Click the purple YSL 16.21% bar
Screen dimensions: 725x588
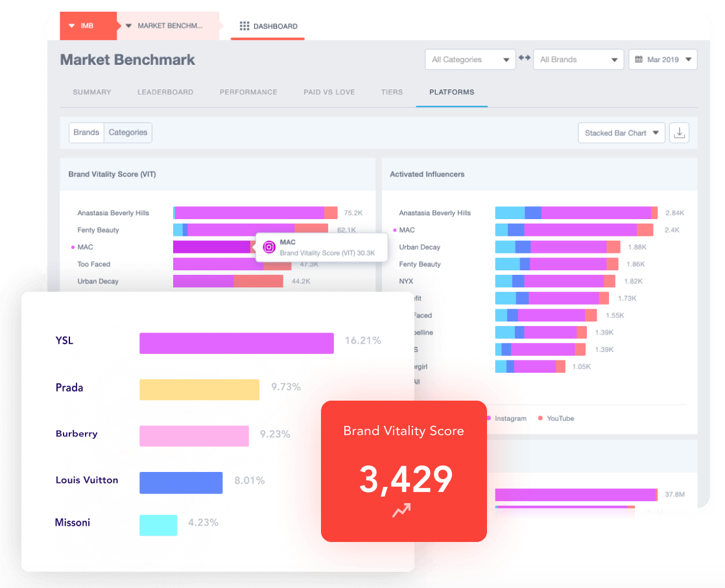coord(237,343)
